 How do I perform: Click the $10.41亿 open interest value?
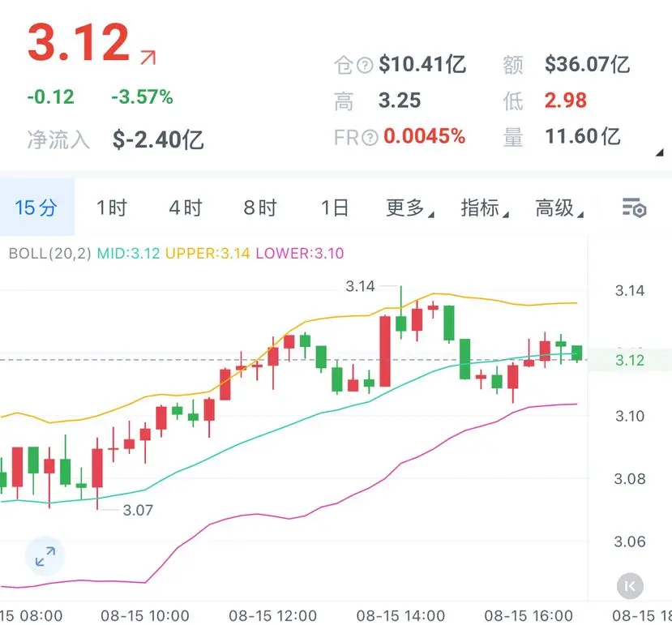tap(422, 65)
